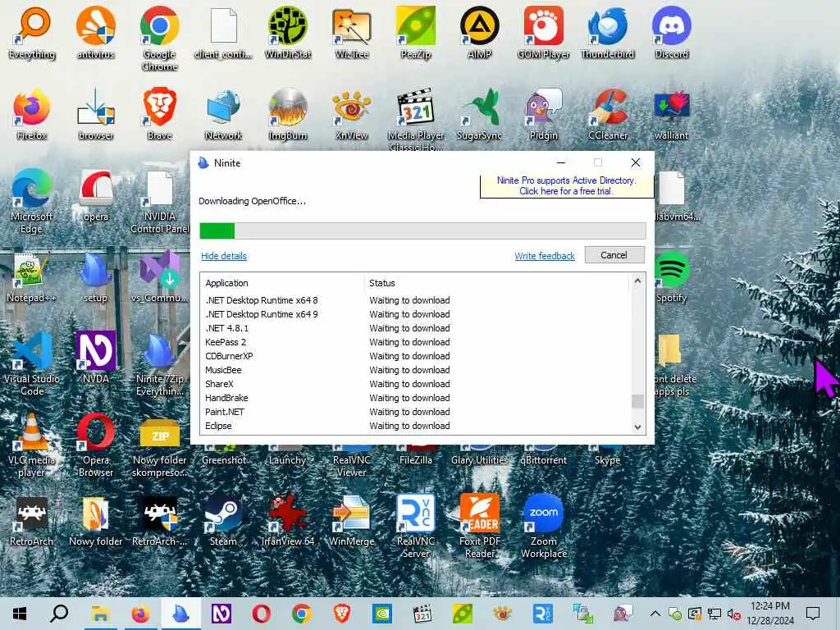Open File Explorer from the taskbar
The image size is (840, 630).
tap(100, 614)
